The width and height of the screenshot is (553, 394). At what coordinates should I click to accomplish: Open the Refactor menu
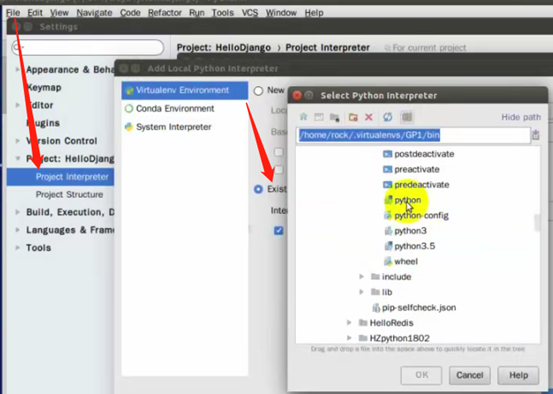[x=165, y=13]
